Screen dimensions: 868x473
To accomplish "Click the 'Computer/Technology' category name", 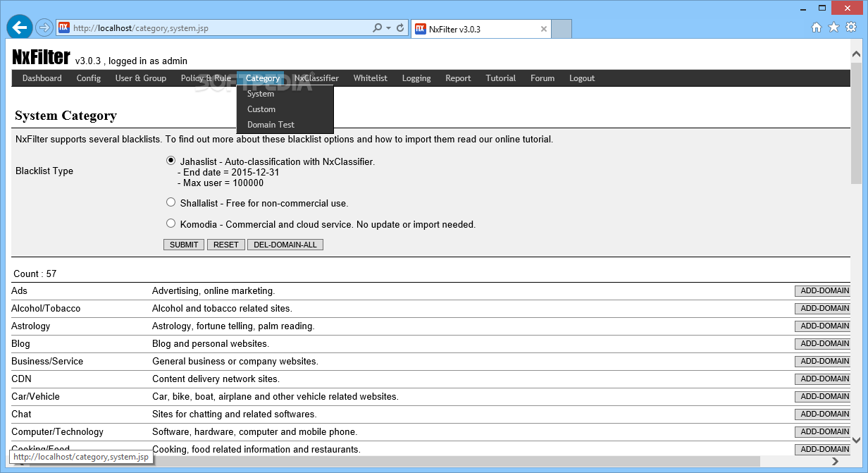I will tap(57, 432).
